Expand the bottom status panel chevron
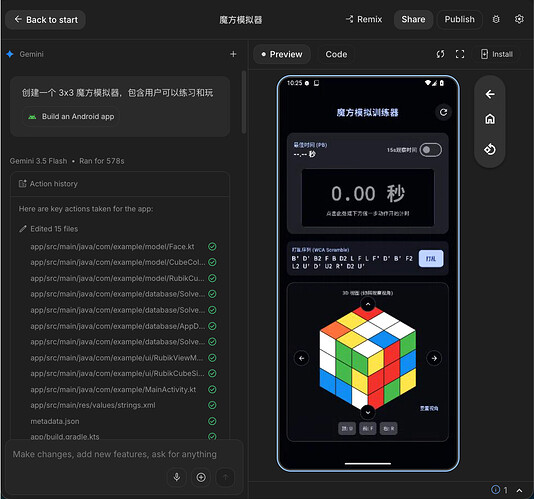534x499 pixels. click(x=519, y=490)
